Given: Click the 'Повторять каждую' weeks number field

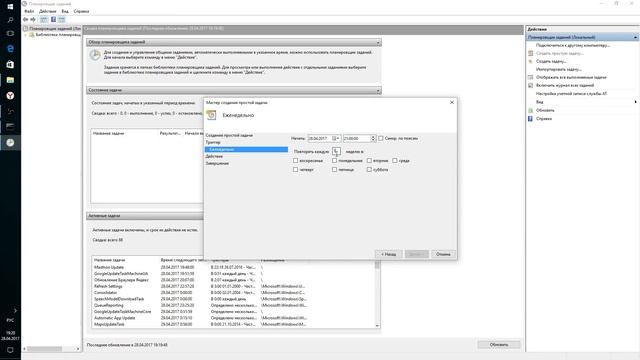Looking at the screenshot, I should pyautogui.click(x=336, y=151).
